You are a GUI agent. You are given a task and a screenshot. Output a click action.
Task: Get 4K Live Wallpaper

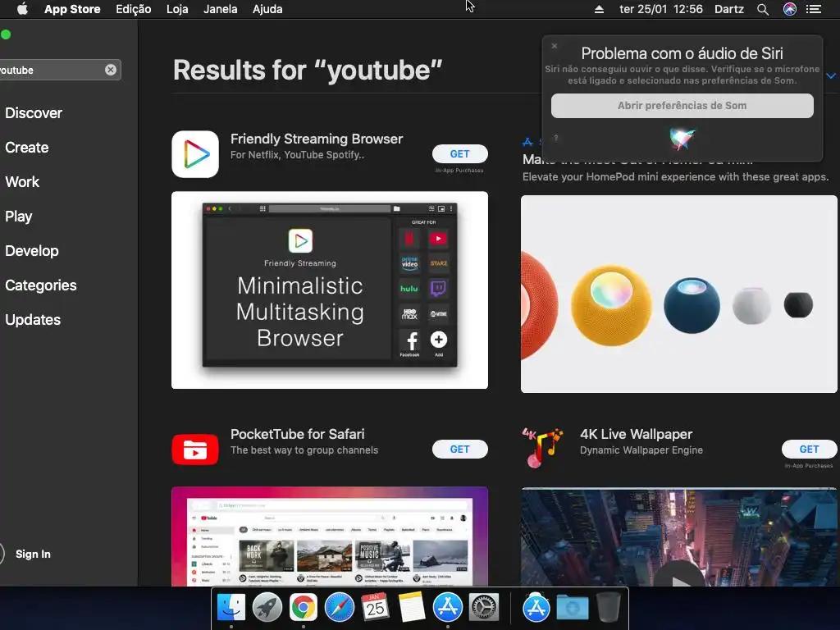click(x=809, y=449)
